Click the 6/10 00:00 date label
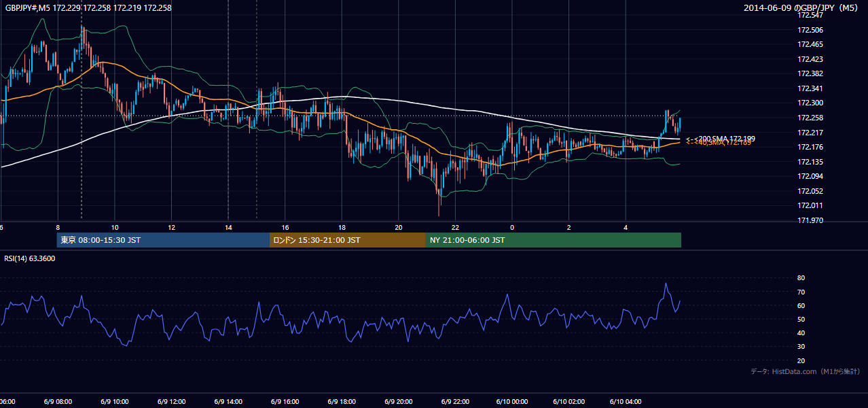The height and width of the screenshot is (408, 868). (x=512, y=402)
